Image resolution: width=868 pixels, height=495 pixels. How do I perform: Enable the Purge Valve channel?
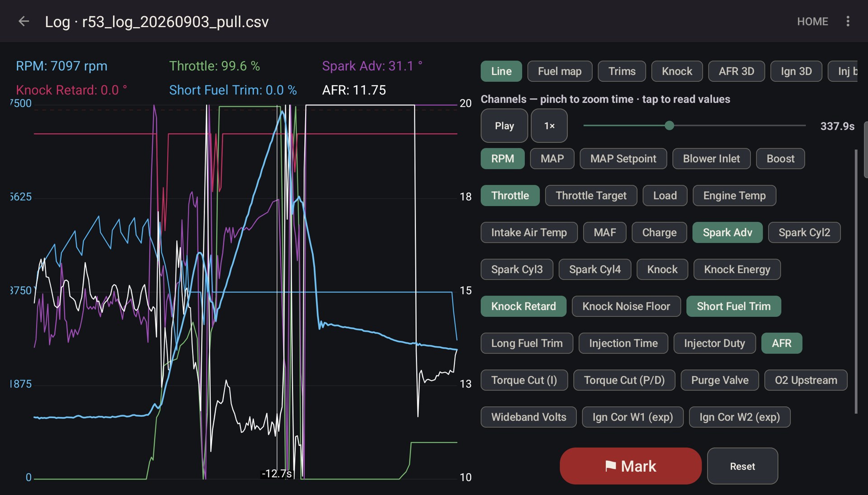coord(720,380)
